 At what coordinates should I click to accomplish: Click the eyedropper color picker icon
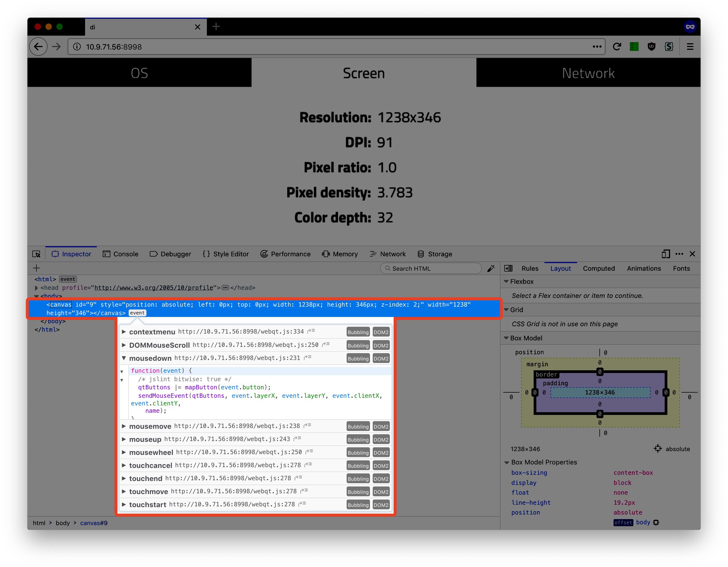[491, 269]
